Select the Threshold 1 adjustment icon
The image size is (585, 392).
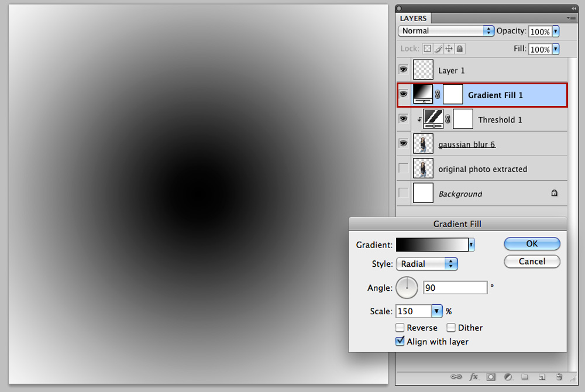[x=433, y=119]
